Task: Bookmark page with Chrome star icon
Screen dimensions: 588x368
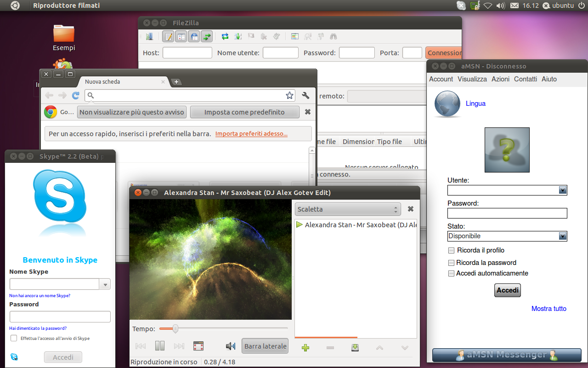Action: point(289,96)
